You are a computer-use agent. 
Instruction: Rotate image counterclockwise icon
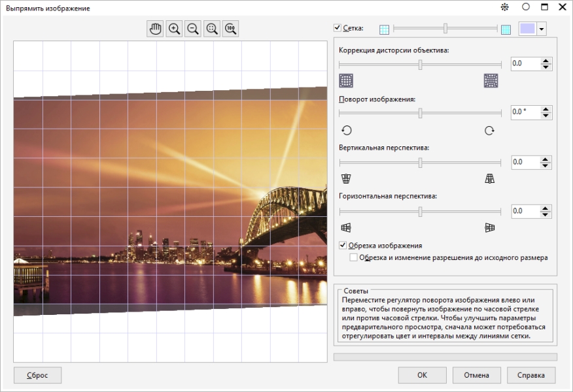point(347,130)
